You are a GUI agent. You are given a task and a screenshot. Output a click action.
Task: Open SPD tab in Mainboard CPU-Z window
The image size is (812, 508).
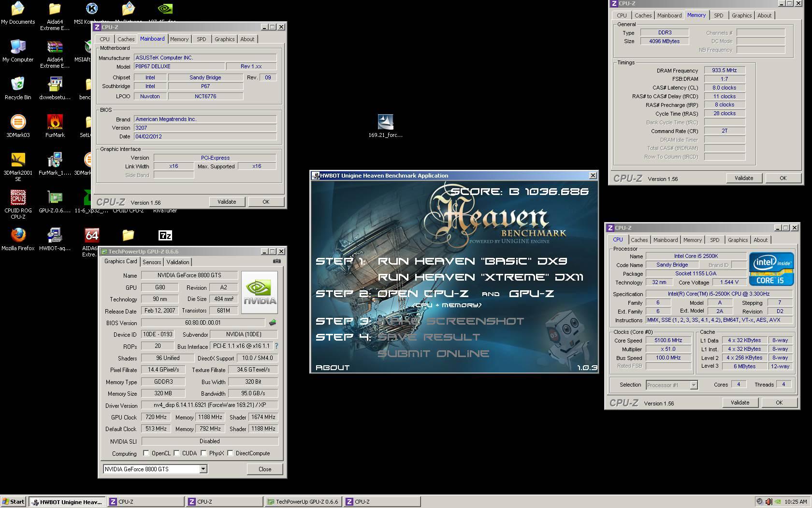point(202,39)
